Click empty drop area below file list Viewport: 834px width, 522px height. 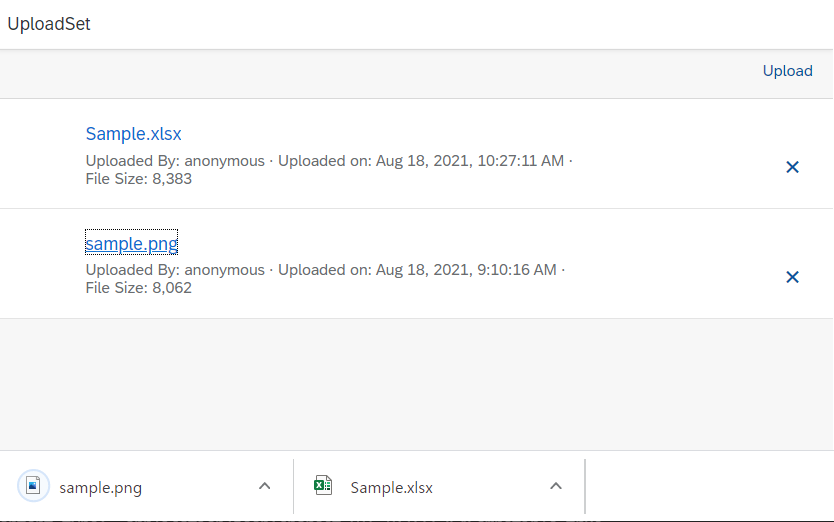[x=416, y=384]
